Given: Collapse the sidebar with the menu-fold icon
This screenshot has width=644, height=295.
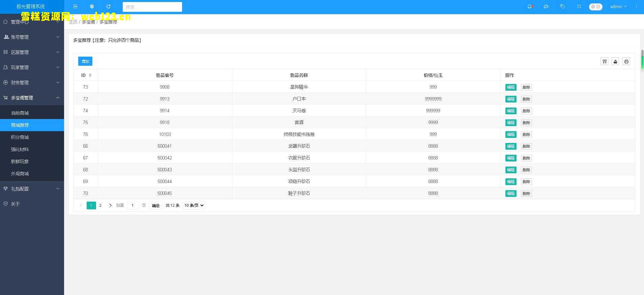Looking at the screenshot, I should pos(75,6).
